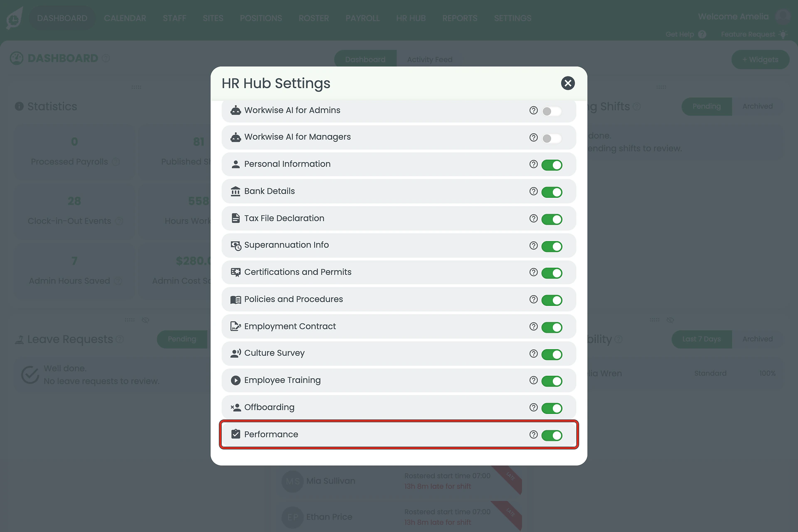Click the + Widgets button
The width and height of the screenshot is (798, 532).
(x=760, y=59)
